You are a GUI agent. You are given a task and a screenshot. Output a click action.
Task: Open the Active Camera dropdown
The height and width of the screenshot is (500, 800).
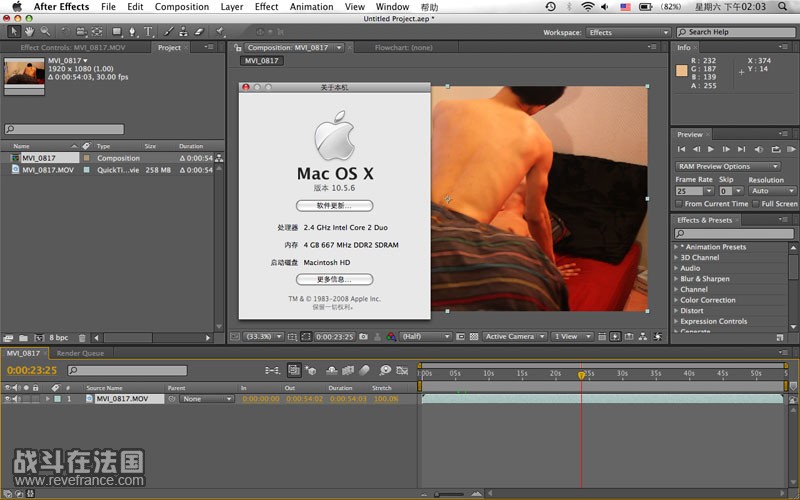tap(514, 337)
